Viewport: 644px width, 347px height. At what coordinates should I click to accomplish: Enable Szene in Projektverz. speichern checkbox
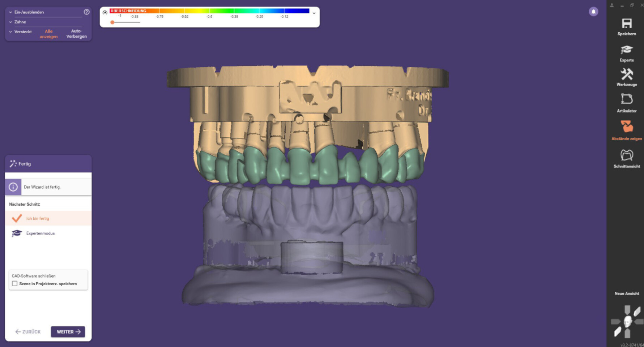coord(15,284)
